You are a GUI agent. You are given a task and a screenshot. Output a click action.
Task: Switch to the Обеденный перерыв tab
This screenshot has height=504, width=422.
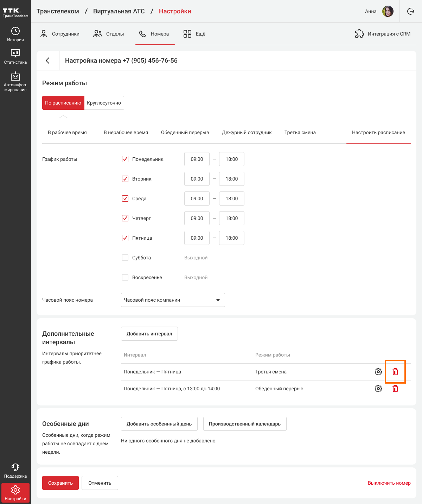(185, 132)
